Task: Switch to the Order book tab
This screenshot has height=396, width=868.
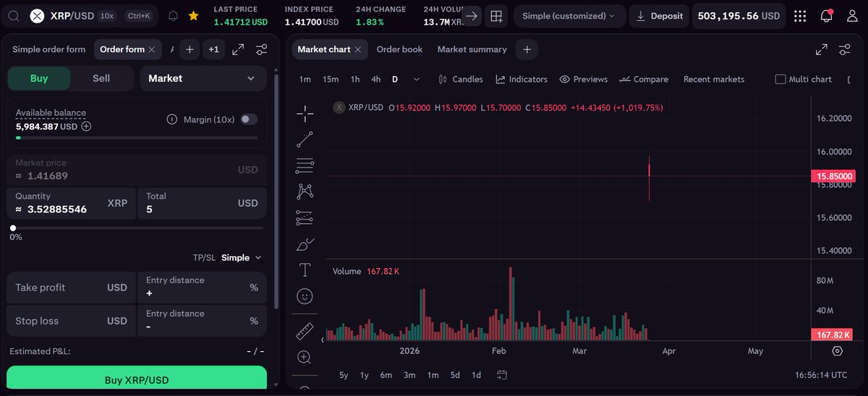Action: click(399, 49)
